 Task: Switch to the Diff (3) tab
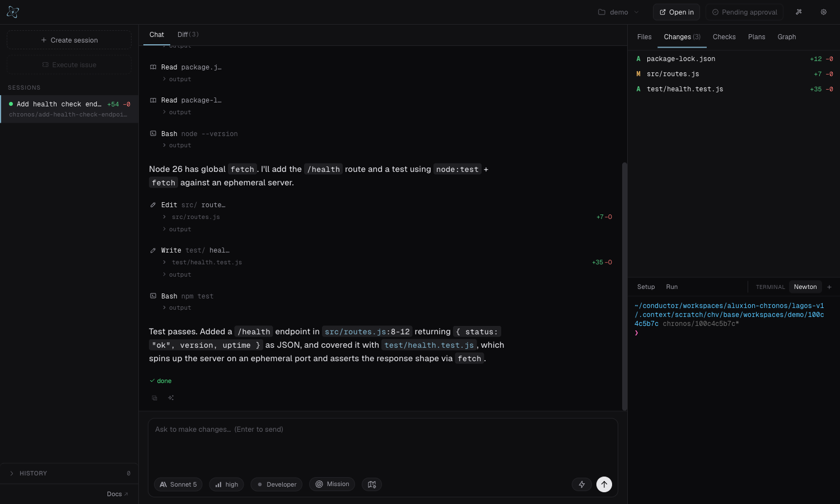click(188, 35)
